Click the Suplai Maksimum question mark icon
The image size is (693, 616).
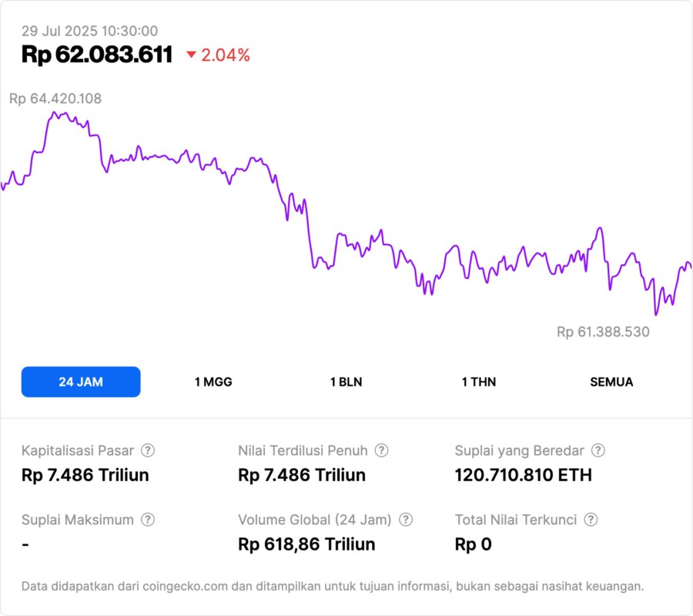click(x=148, y=520)
